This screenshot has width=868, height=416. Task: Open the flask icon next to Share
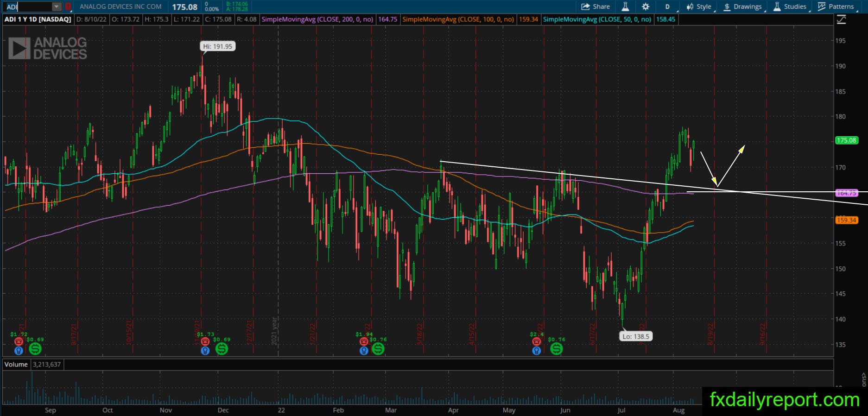point(625,6)
